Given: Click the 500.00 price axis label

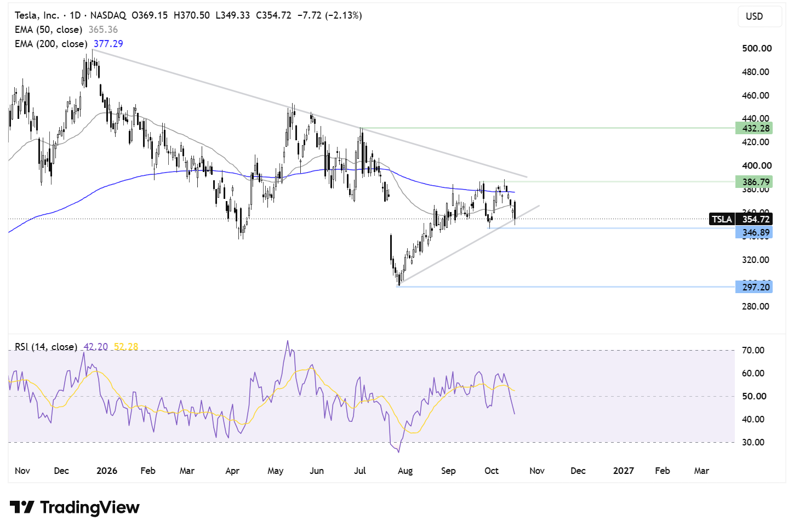Looking at the screenshot, I should pos(757,48).
